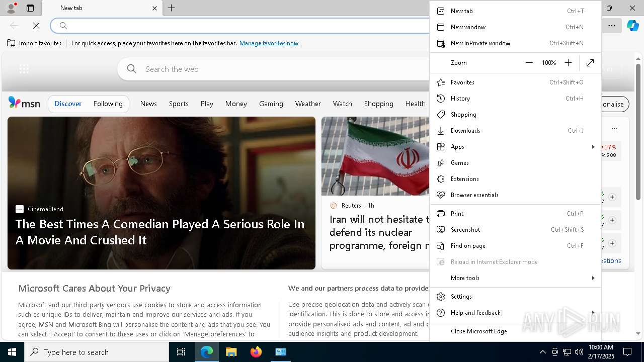This screenshot has height=362, width=644.
Task: Choose Find on page
Action: click(515, 246)
